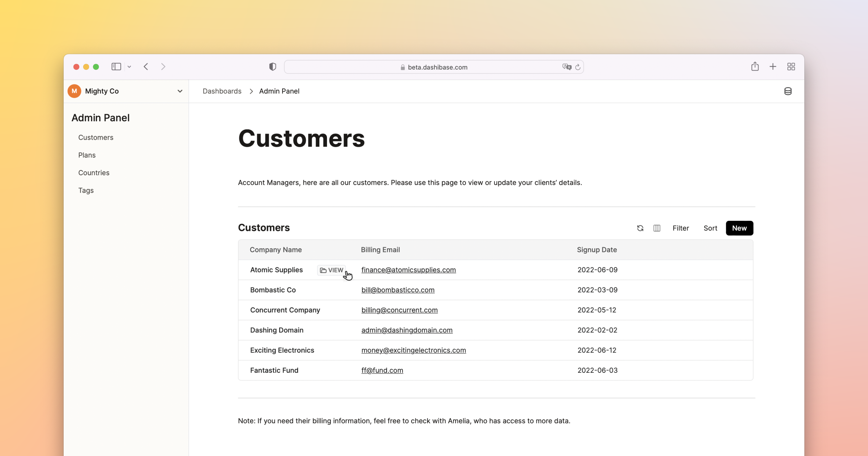Reload page from the address bar

pos(578,67)
